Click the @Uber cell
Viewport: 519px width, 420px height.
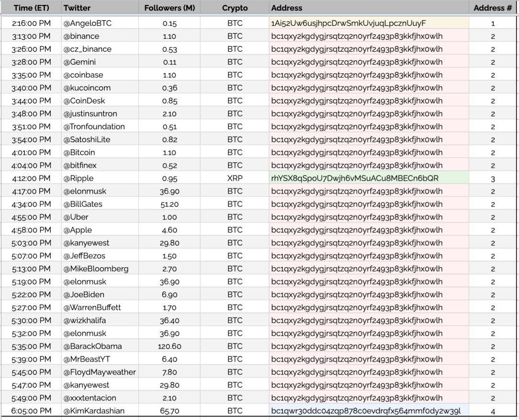pos(100,217)
